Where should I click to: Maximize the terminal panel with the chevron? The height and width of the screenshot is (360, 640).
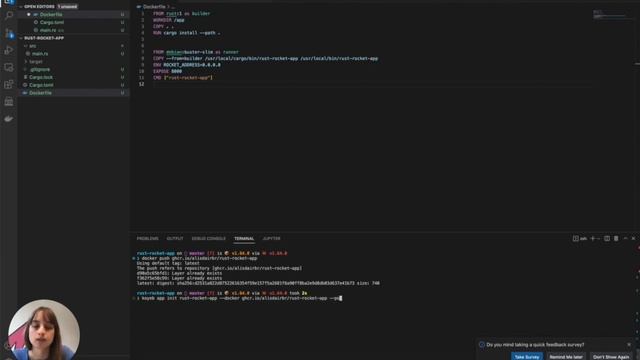click(625, 238)
